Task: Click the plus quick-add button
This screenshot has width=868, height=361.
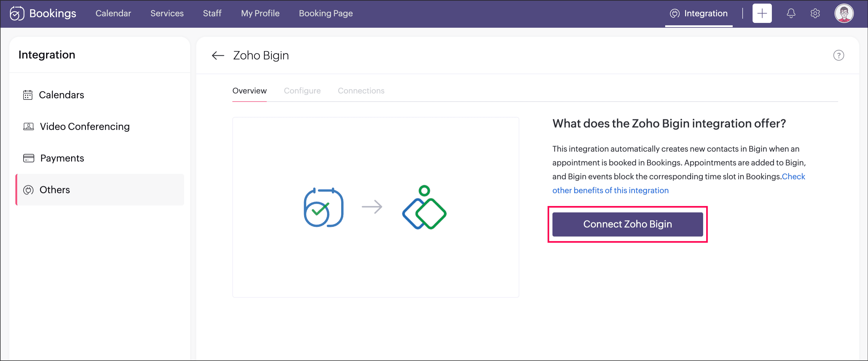Action: click(762, 14)
